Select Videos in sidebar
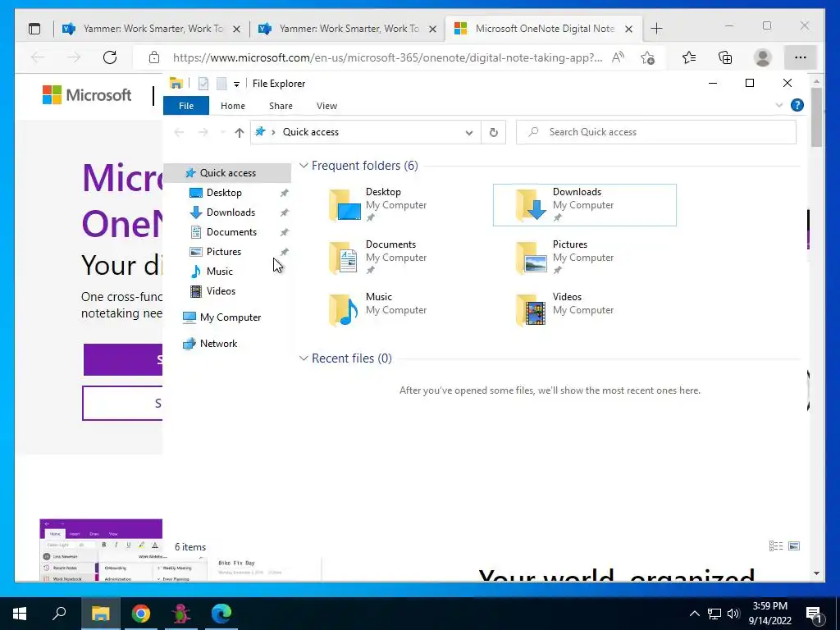840x630 pixels. (x=221, y=291)
